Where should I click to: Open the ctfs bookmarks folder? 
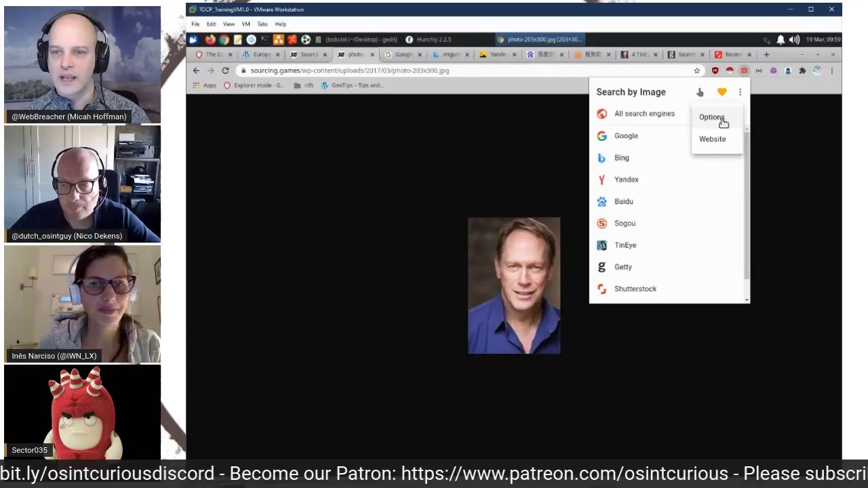[304, 85]
